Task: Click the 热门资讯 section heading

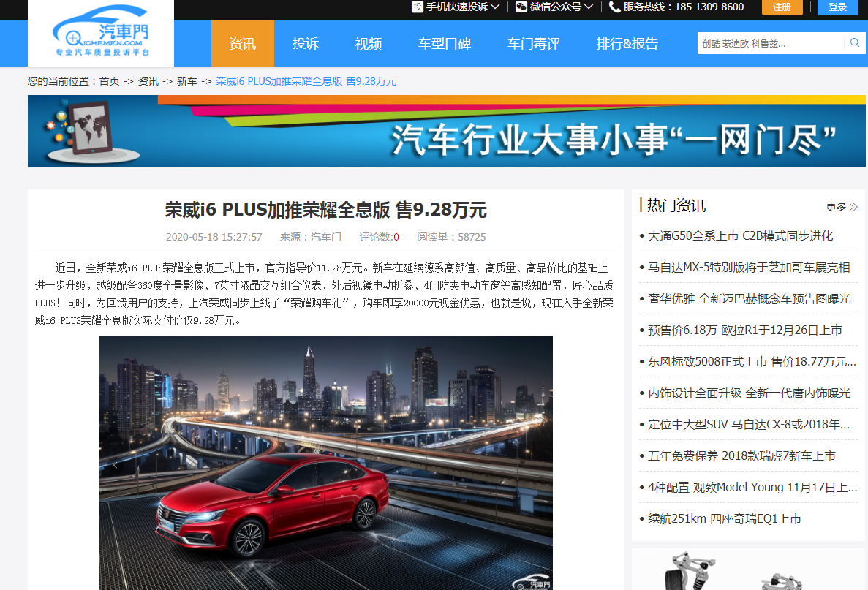Action: pyautogui.click(x=676, y=206)
